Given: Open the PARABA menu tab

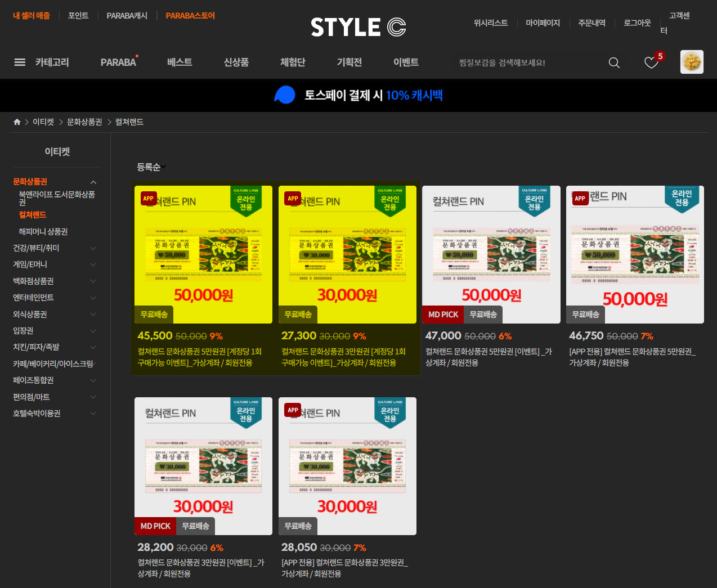Looking at the screenshot, I should coord(119,62).
